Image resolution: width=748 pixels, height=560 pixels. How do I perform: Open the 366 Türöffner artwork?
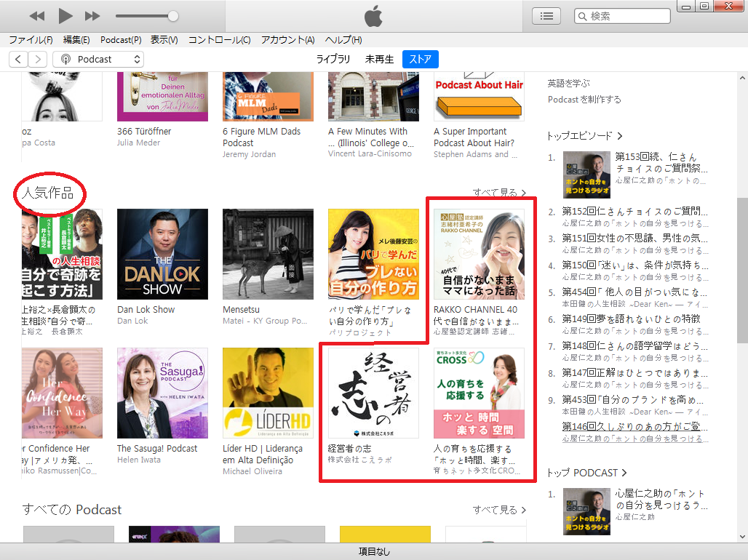tap(163, 97)
